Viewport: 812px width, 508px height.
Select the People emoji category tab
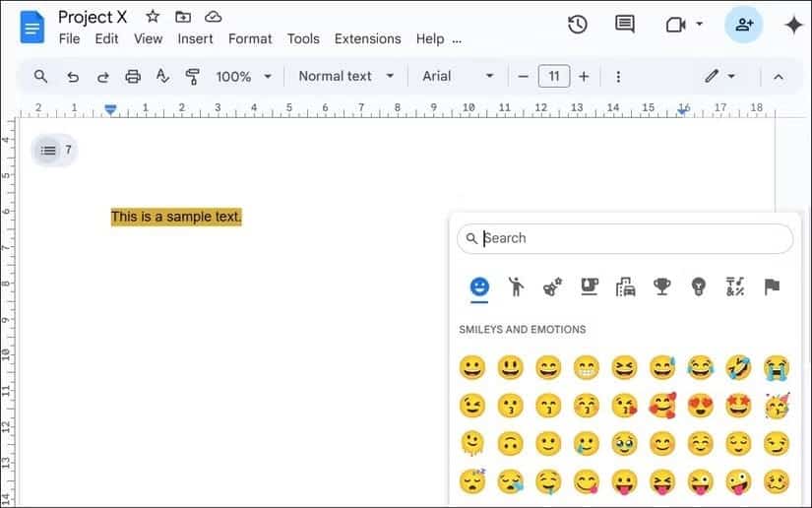(x=516, y=286)
